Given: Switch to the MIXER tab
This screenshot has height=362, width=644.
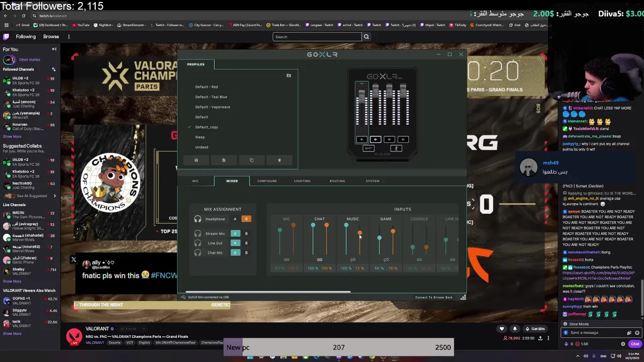Looking at the screenshot, I should [x=232, y=181].
